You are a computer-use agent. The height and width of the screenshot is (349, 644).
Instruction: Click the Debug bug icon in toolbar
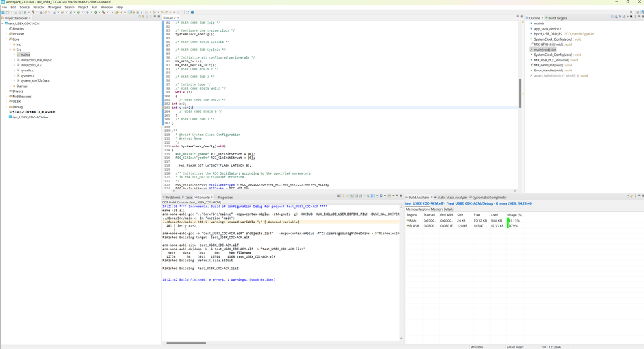[88, 12]
